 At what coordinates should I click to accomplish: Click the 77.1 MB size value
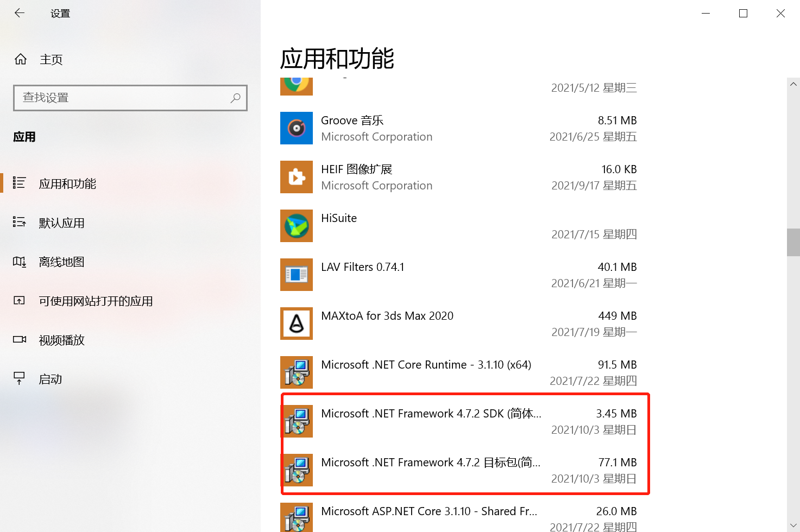(618, 463)
